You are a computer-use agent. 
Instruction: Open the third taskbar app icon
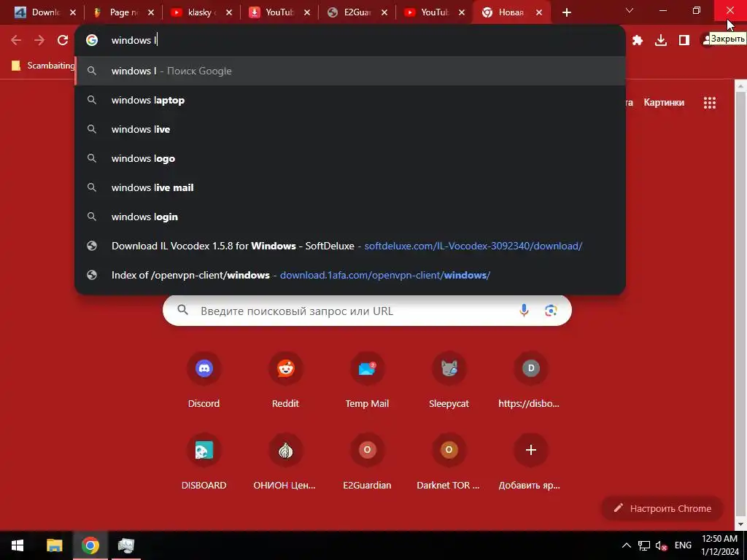pyautogui.click(x=125, y=545)
